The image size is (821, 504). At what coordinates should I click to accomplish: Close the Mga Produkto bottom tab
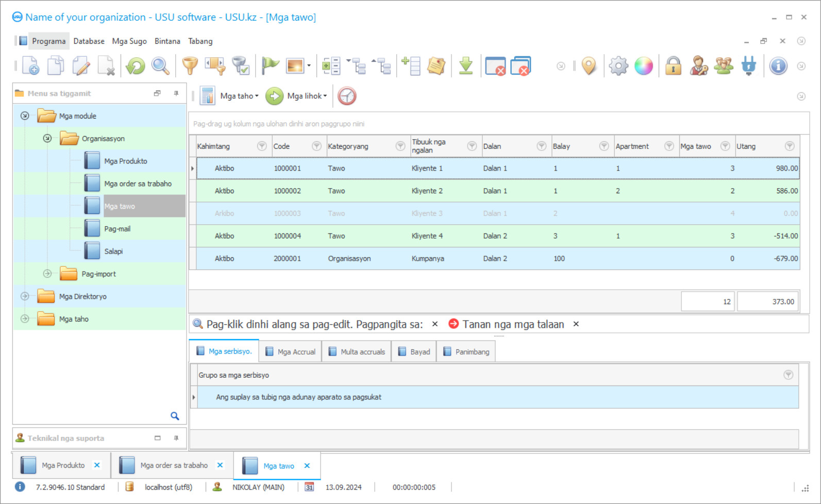97,465
